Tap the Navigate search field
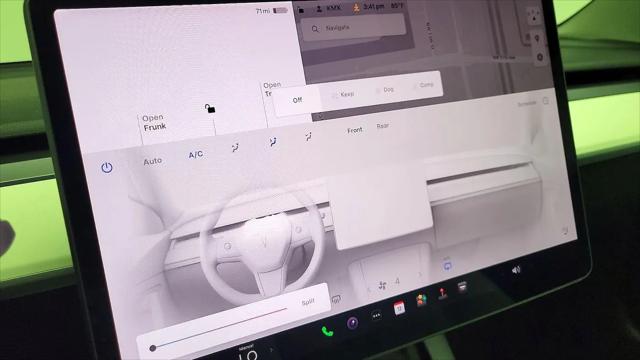Image resolution: width=640 pixels, height=360 pixels. [353, 28]
